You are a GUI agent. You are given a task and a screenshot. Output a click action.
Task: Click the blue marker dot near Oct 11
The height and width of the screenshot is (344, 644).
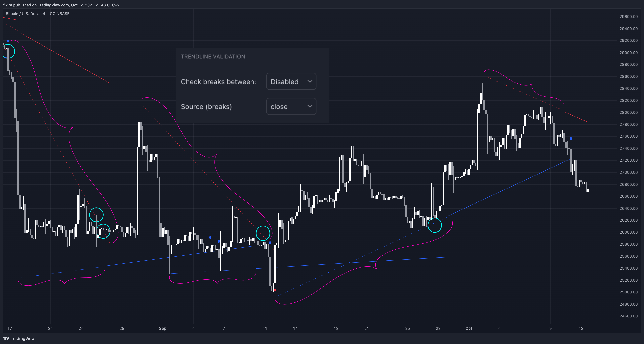pyautogui.click(x=571, y=138)
